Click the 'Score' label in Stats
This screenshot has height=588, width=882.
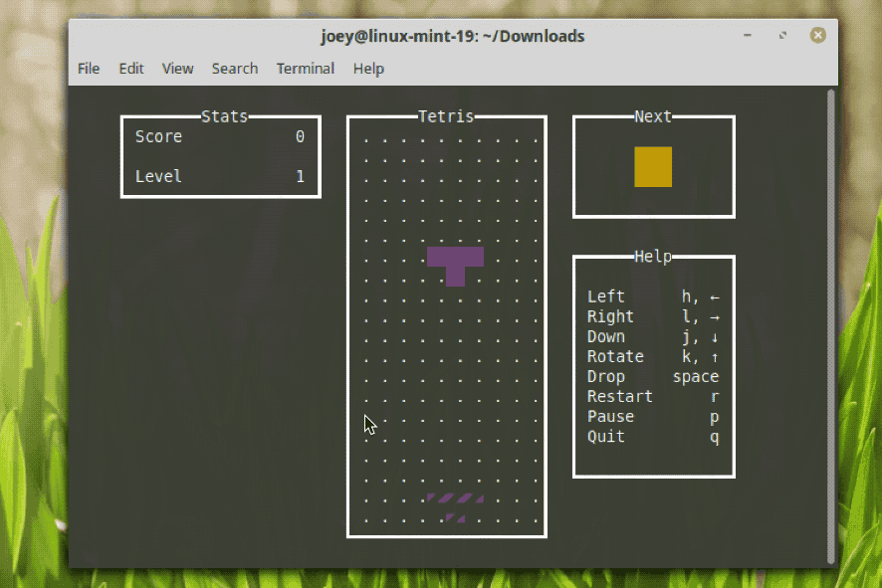(x=158, y=136)
